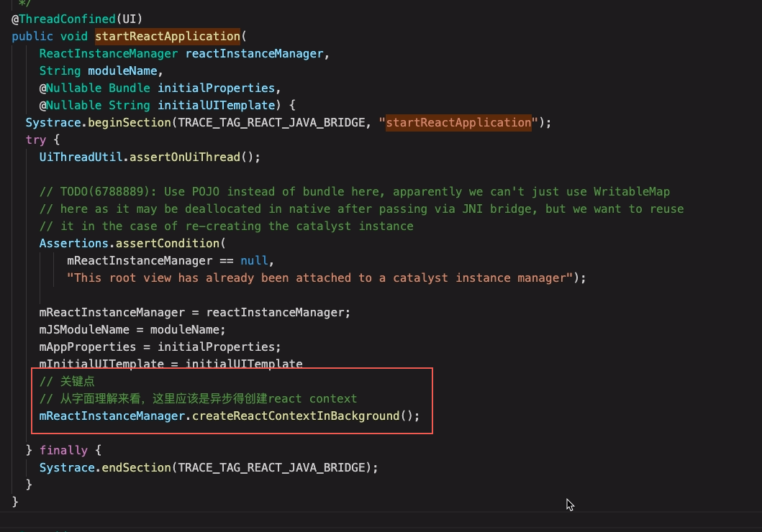762x532 pixels.
Task: Click the highlighted startReactApplication method name
Action: pyautogui.click(x=167, y=36)
